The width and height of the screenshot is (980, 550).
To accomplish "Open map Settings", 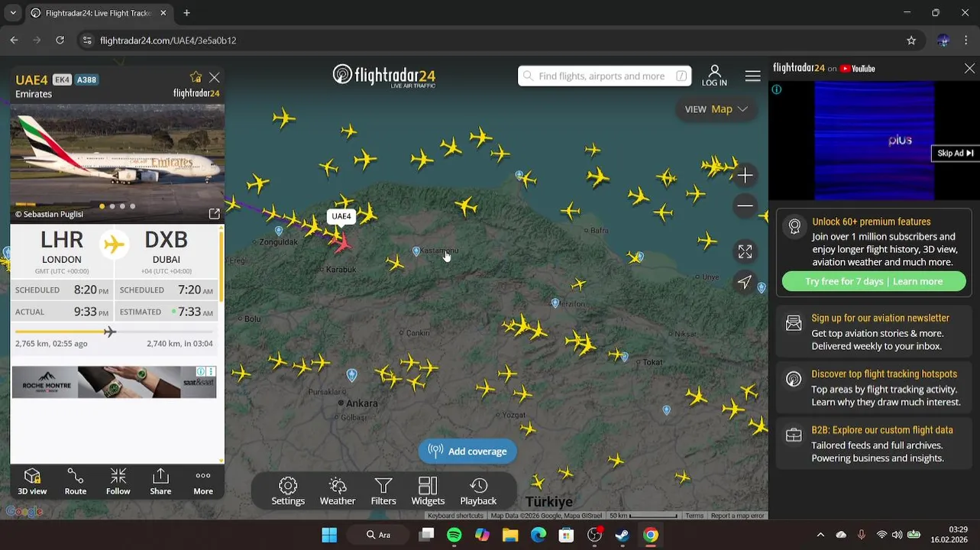I will [x=288, y=491].
